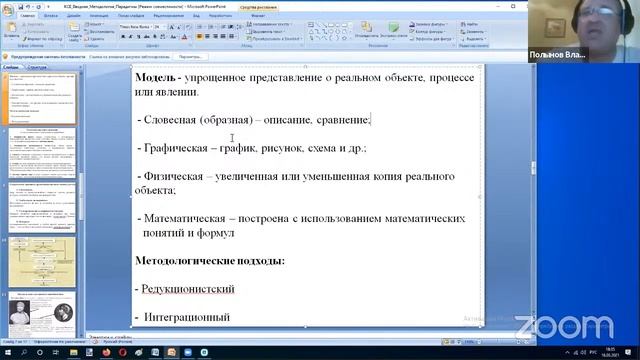Click the Center text alignment button

[x=207, y=37]
